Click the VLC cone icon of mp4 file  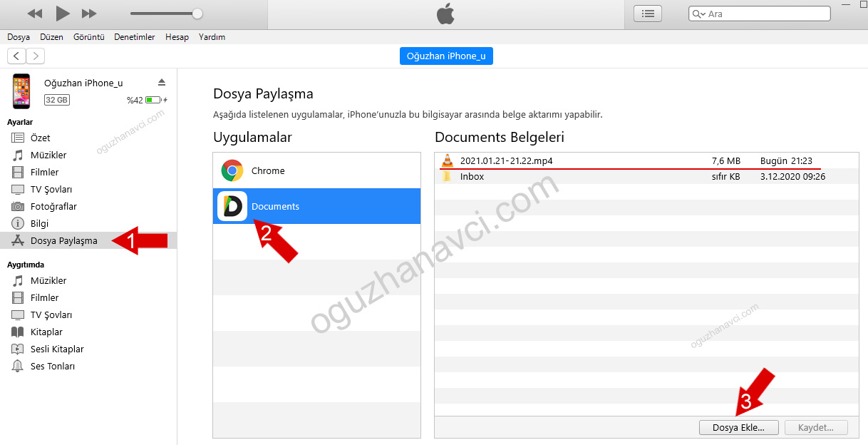click(x=447, y=160)
